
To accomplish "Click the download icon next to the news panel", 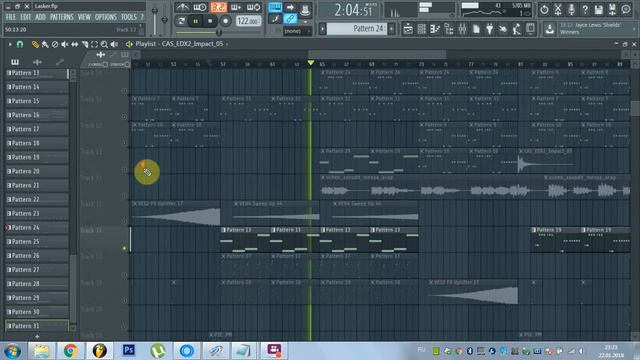I will click(x=550, y=29).
